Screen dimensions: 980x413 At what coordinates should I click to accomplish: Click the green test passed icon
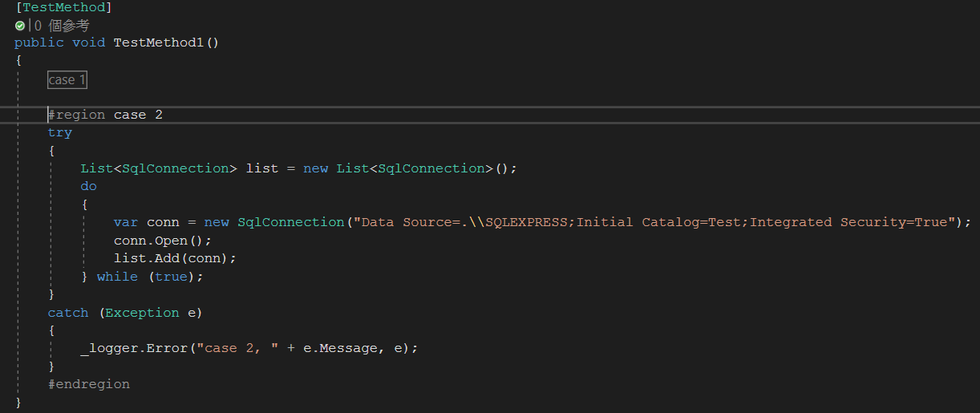[x=20, y=26]
